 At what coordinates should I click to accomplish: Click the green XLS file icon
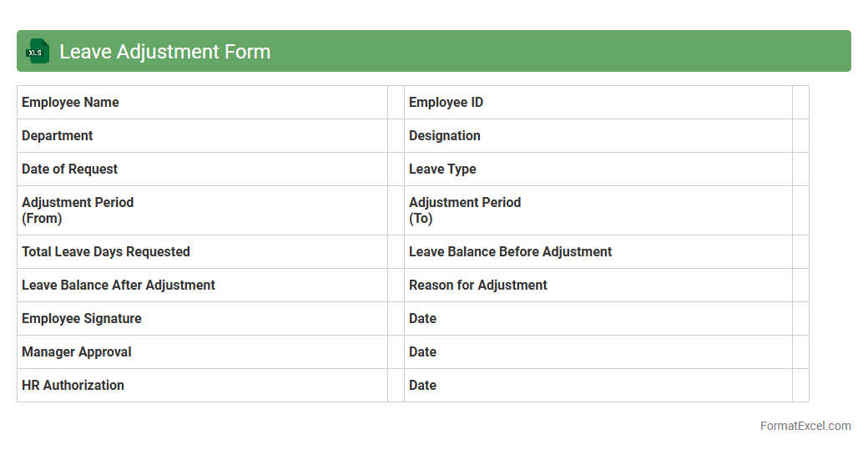[38, 51]
